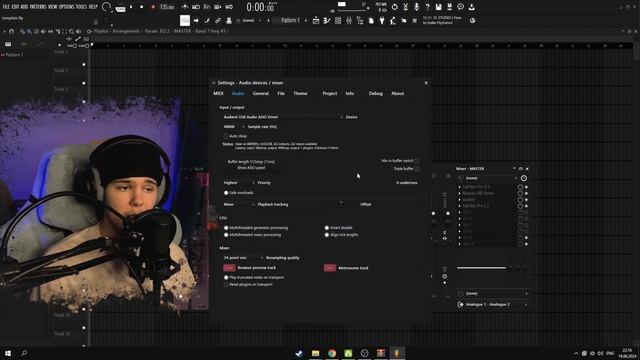This screenshot has width=640, height=360.
Task: Mute Track 1 in the playlist
Action: (84, 64)
